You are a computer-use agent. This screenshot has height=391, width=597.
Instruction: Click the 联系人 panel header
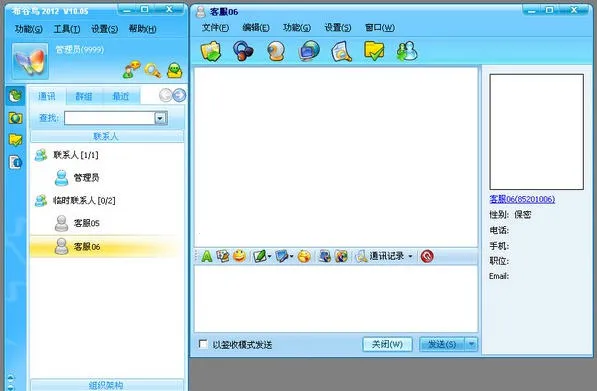coord(107,136)
